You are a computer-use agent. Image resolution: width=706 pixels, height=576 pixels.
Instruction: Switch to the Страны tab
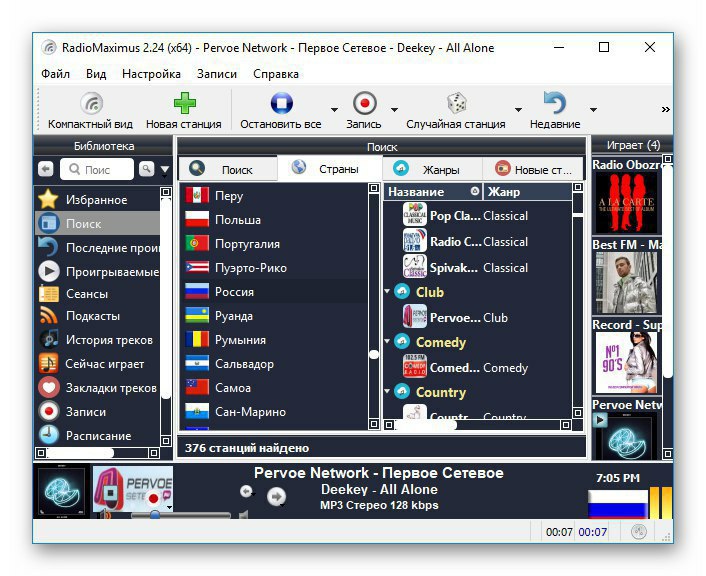[x=330, y=169]
